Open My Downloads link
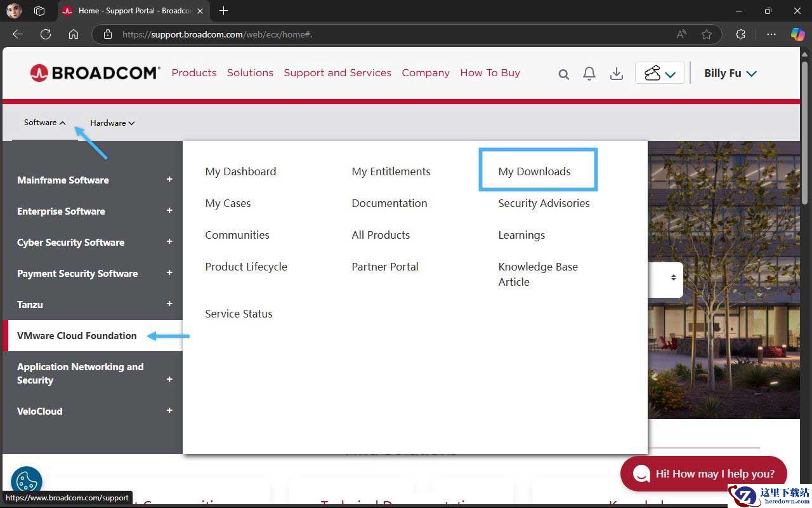This screenshot has height=508, width=812. click(x=534, y=171)
